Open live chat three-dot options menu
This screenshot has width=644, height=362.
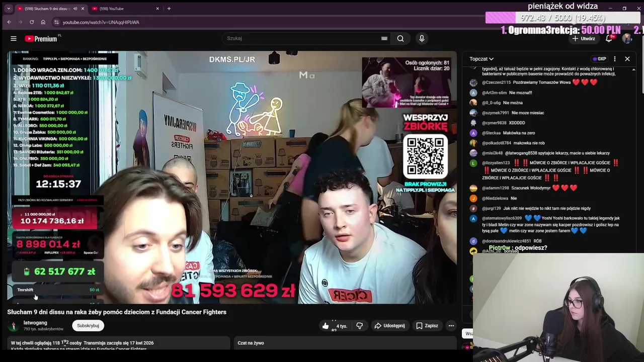(614, 59)
